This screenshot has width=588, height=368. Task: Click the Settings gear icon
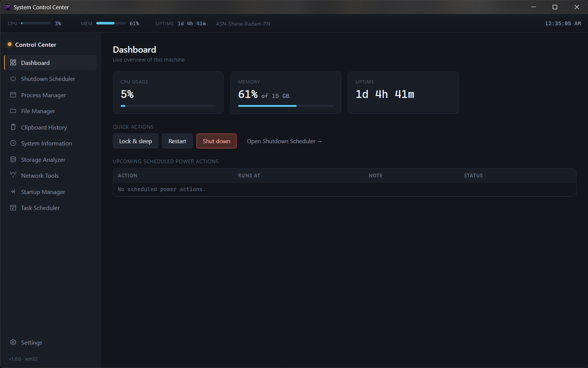[x=13, y=342]
